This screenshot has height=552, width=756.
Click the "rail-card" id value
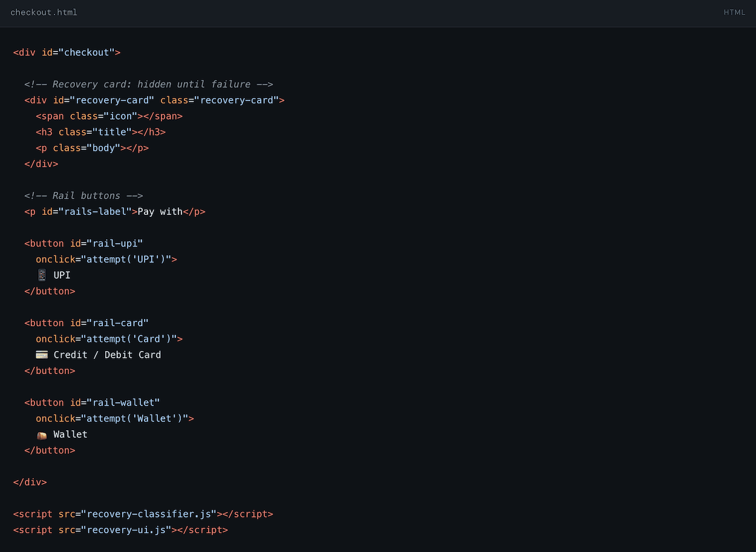(117, 323)
